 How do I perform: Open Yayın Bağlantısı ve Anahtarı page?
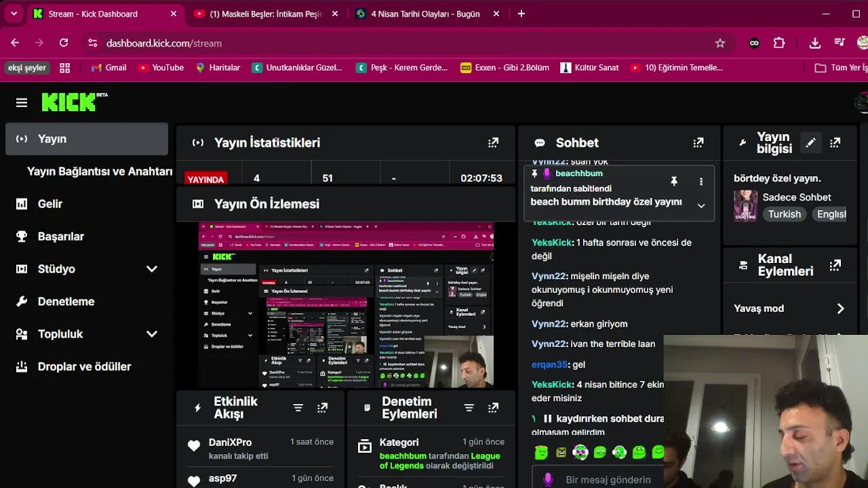pyautogui.click(x=100, y=171)
